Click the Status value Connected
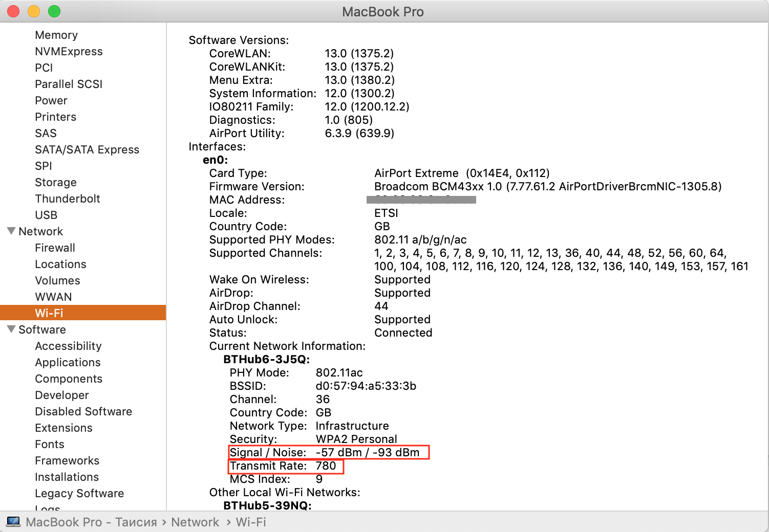Image resolution: width=769 pixels, height=532 pixels. [403, 332]
